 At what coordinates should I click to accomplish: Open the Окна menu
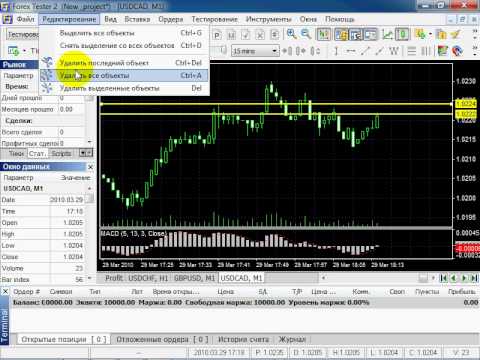tap(308, 19)
